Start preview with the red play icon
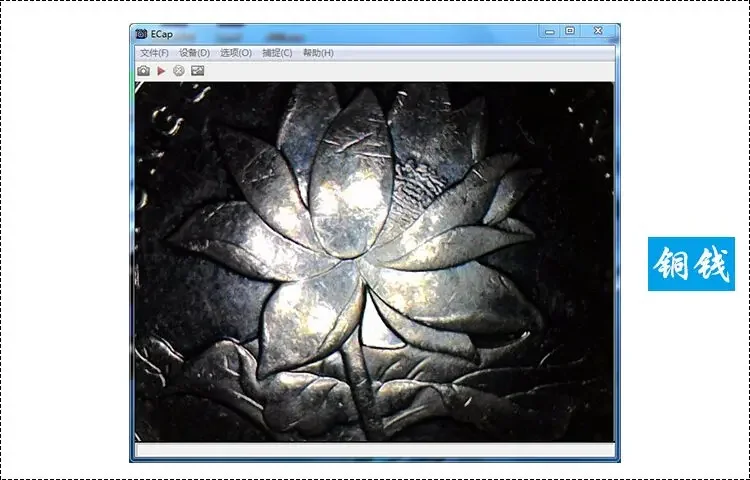Image resolution: width=750 pixels, height=480 pixels. (x=161, y=71)
